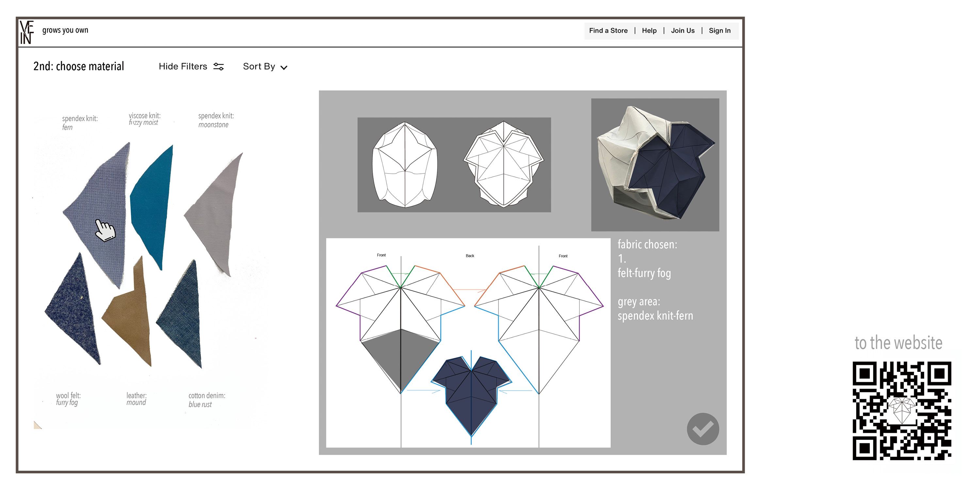Click the Sign In link
980x490 pixels.
point(719,31)
